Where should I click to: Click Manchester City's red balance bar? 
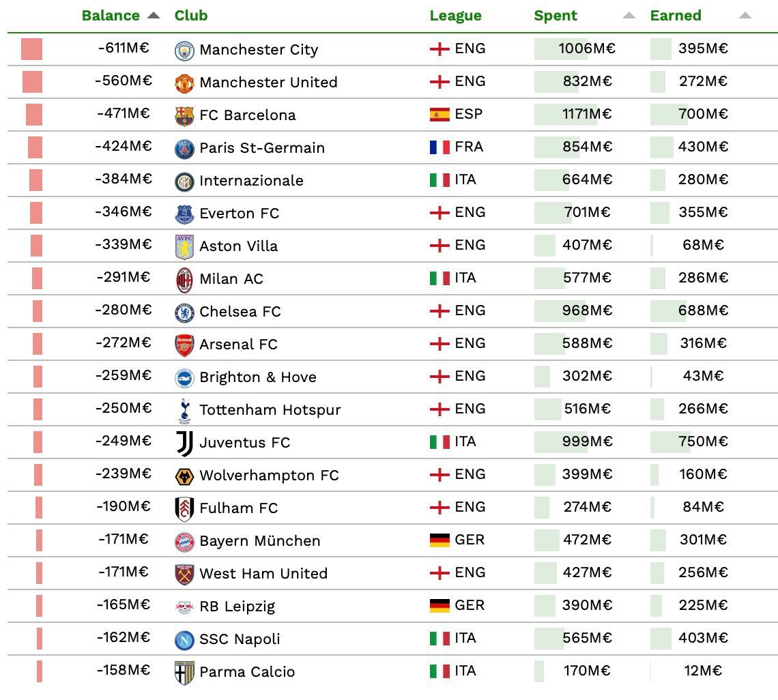(31, 49)
